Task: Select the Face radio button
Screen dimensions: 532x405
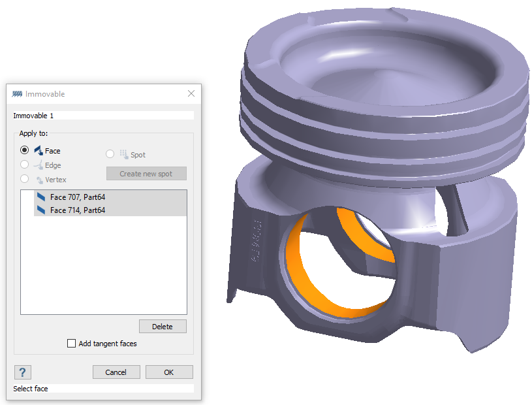Action: pyautogui.click(x=25, y=151)
